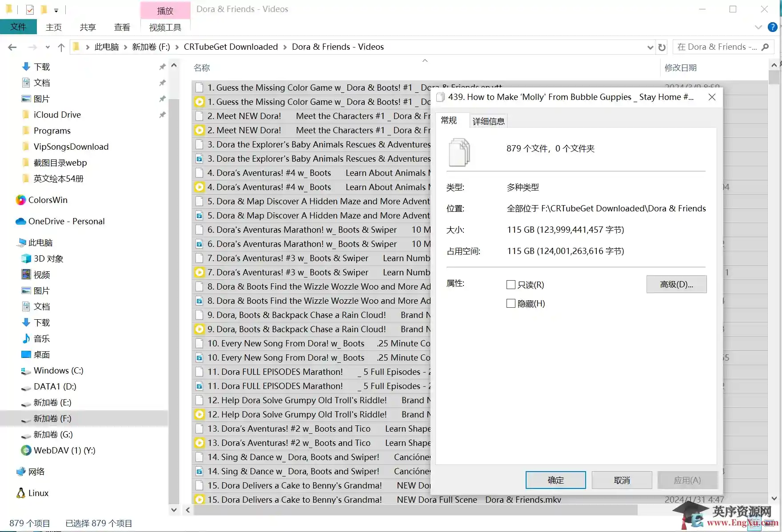Open VipSongsDownload folder in sidebar
Screen dimensions: 782x532
71,147
